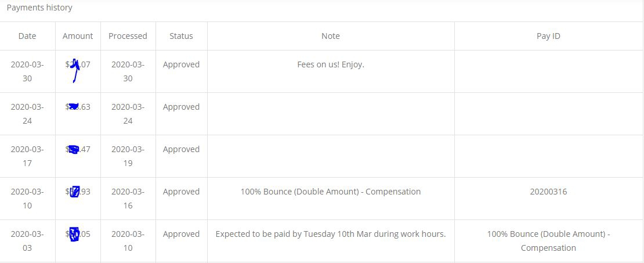This screenshot has height=263, width=644.
Task: Click the Pay ID column header
Action: pyautogui.click(x=548, y=36)
